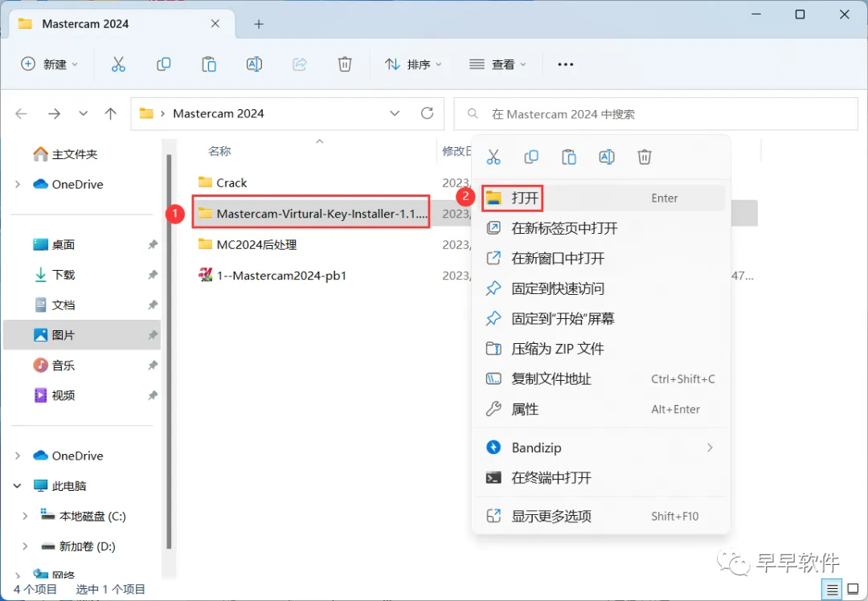The height and width of the screenshot is (601, 868).
Task: Open recent locations chevron dropdown
Action: pyautogui.click(x=83, y=113)
